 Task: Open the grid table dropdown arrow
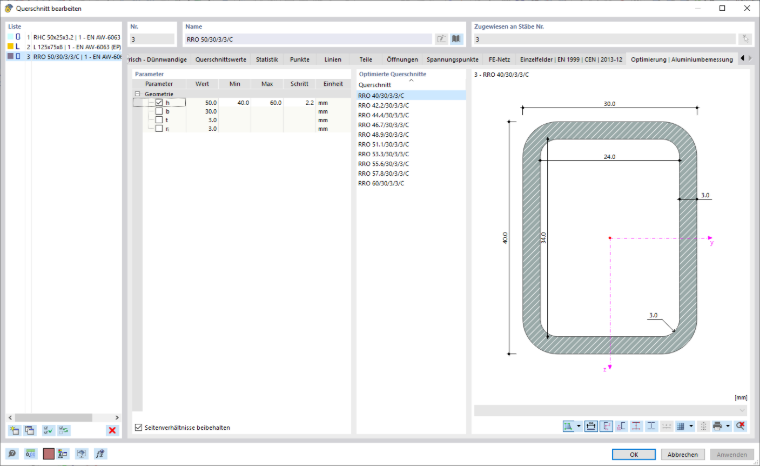(691, 426)
